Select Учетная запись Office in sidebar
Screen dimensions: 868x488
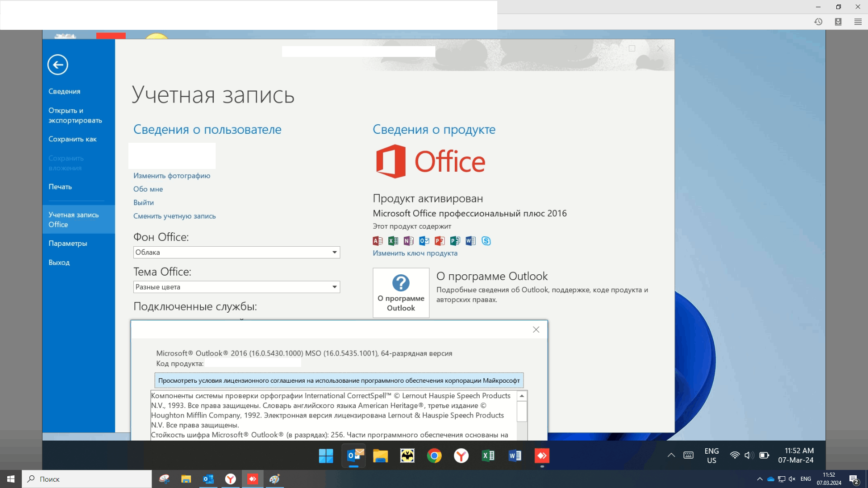78,220
